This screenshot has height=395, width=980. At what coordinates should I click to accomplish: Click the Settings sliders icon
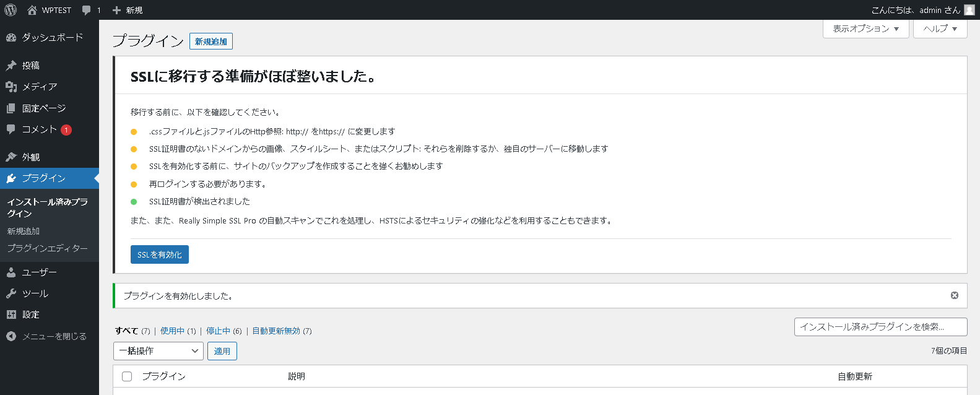[x=11, y=315]
